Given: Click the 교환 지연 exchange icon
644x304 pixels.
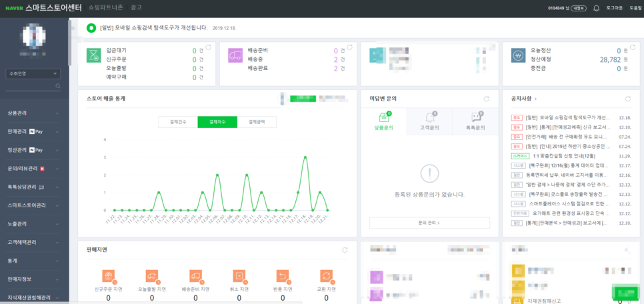Looking at the screenshot, I should (x=327, y=276).
